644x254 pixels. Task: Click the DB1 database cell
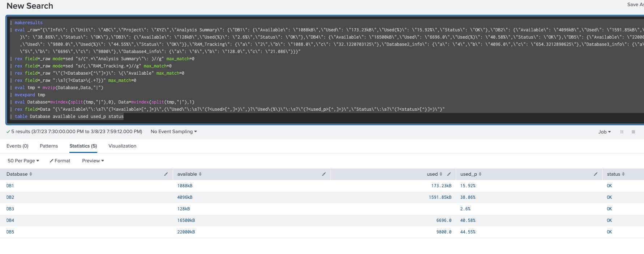10,186
